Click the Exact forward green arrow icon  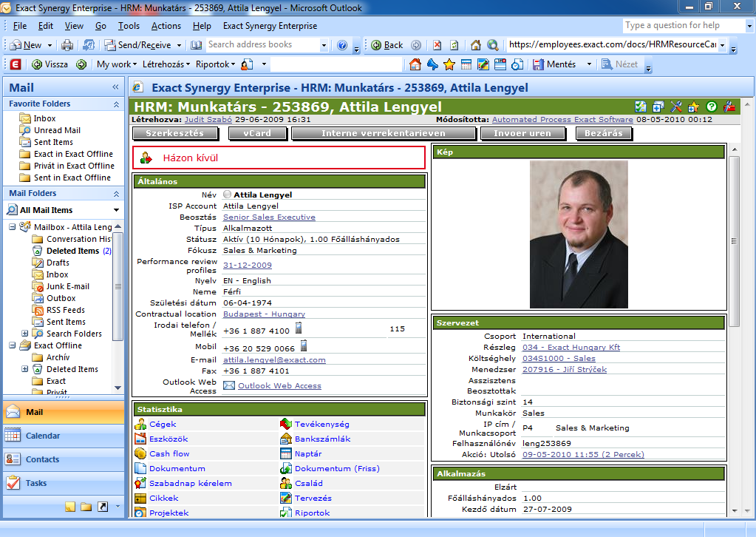click(x=81, y=64)
